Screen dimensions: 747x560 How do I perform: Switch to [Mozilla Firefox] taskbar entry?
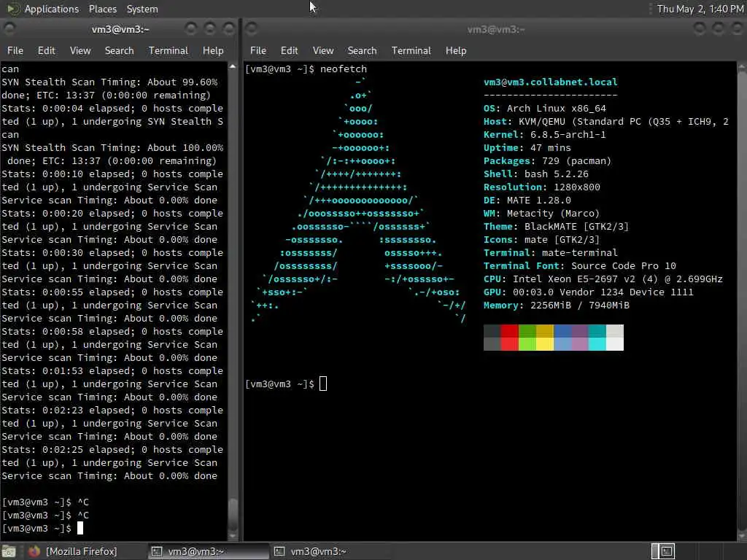click(81, 551)
